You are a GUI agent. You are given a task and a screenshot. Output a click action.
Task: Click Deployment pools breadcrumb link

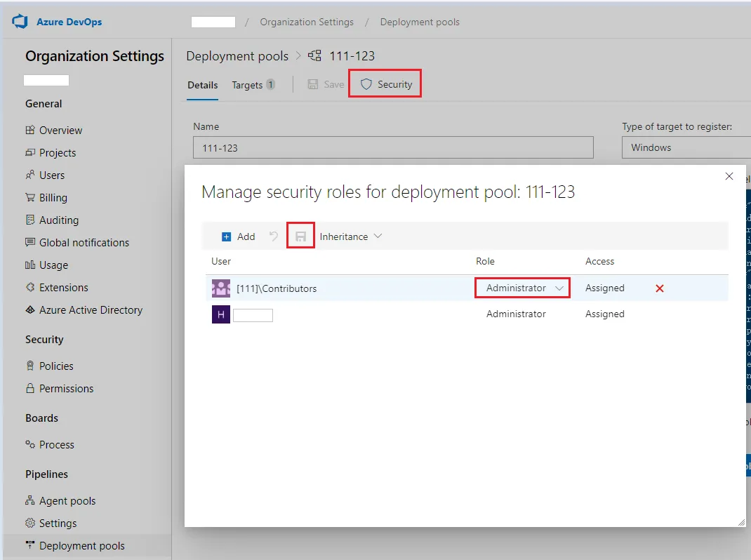(420, 22)
